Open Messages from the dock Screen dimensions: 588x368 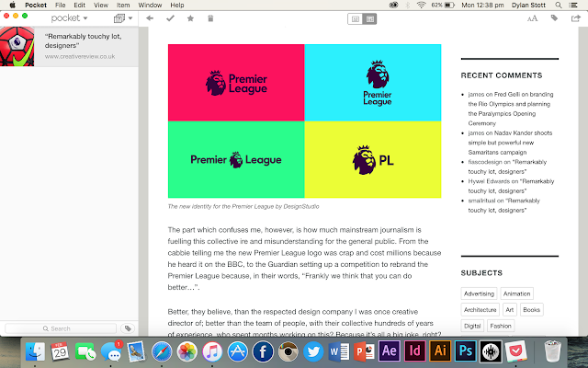click(x=111, y=351)
